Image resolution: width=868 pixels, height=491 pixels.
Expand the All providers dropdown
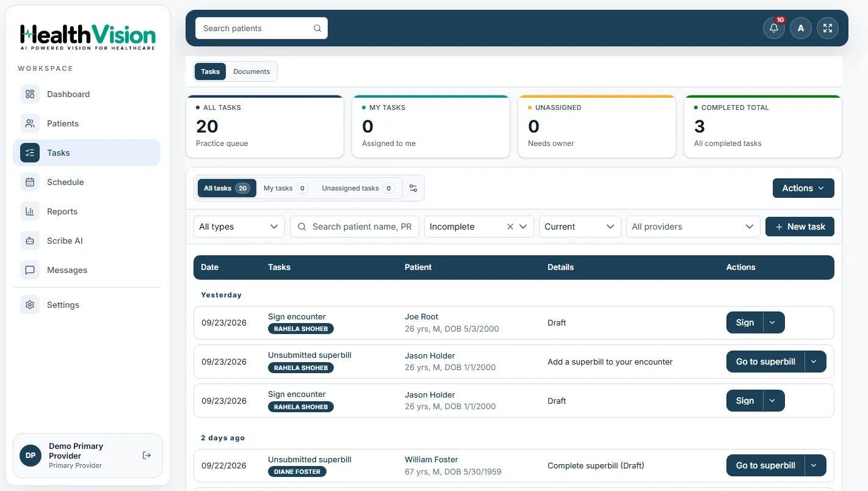pyautogui.click(x=693, y=227)
